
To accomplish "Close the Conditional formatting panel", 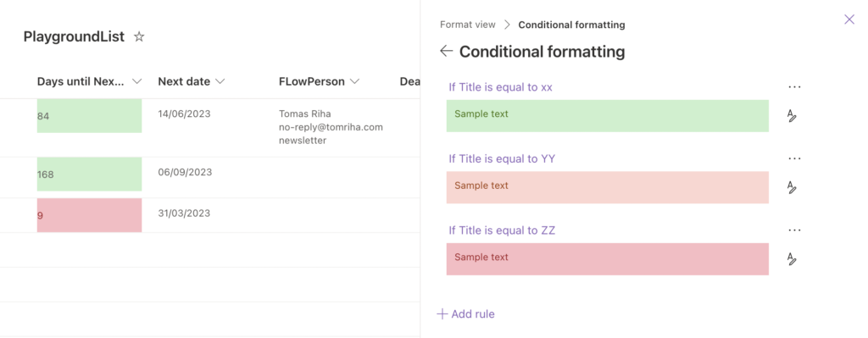I will pos(849,19).
